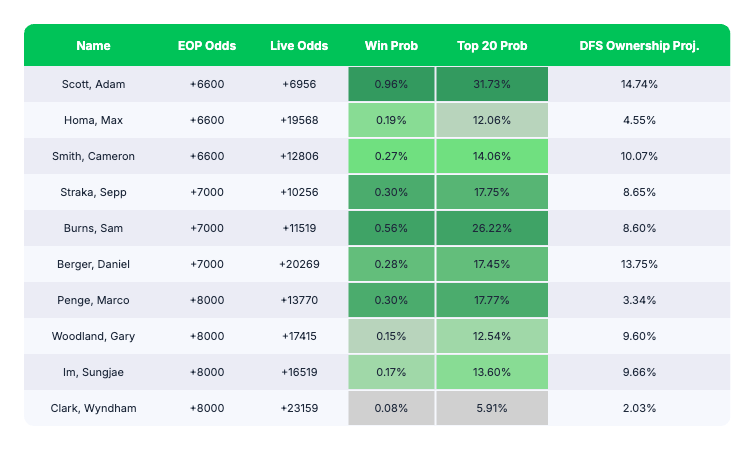Click DFS Ownership Proj. column header
This screenshot has height=450, width=754.
639,46
